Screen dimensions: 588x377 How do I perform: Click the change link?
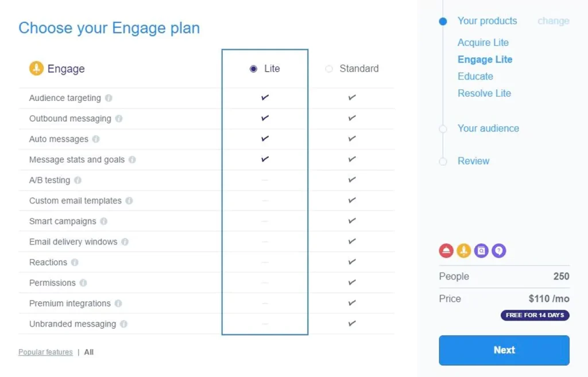coord(553,21)
